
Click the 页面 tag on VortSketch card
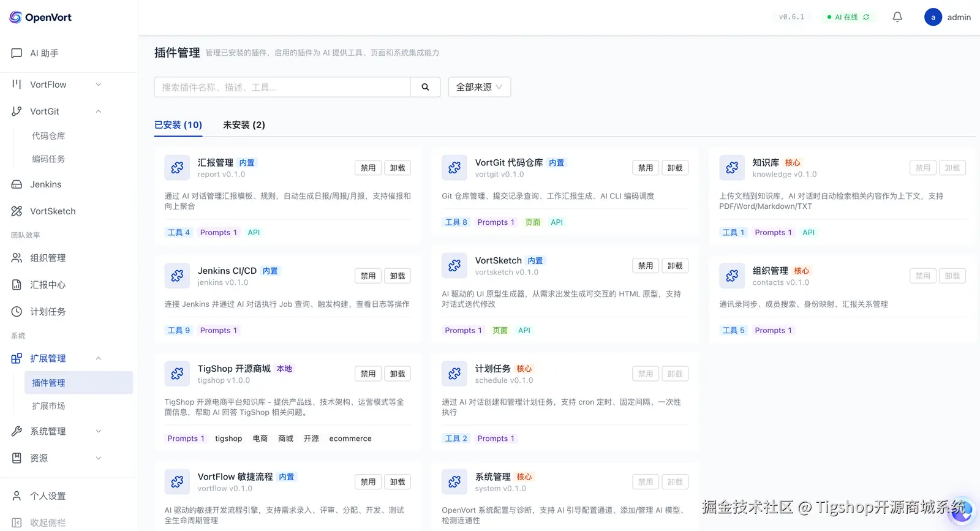coord(500,331)
